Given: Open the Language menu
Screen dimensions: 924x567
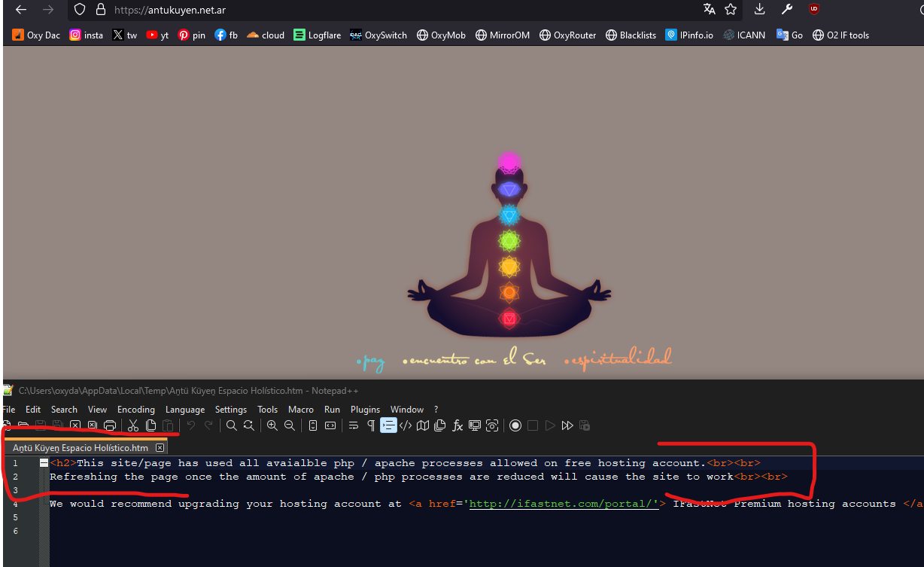Looking at the screenshot, I should point(185,410).
